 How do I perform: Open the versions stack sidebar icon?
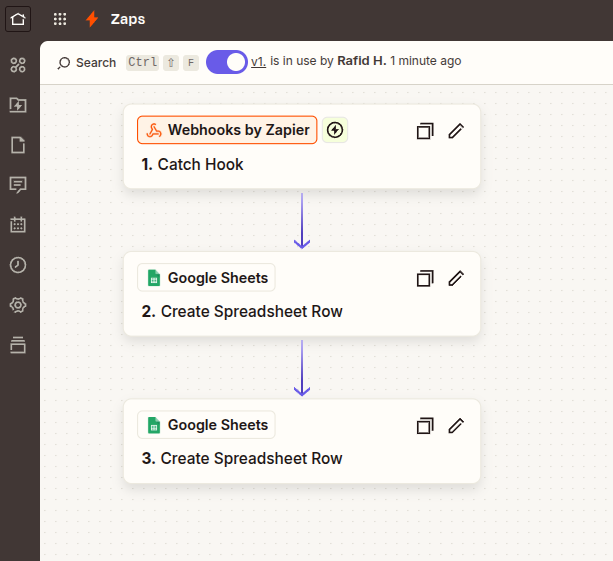[x=18, y=345]
